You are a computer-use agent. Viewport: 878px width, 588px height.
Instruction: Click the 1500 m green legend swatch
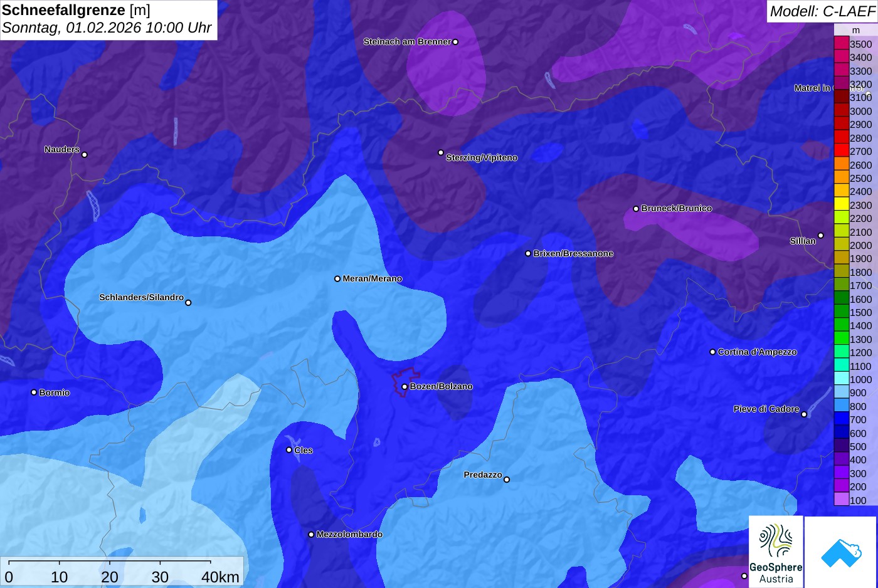point(842,312)
